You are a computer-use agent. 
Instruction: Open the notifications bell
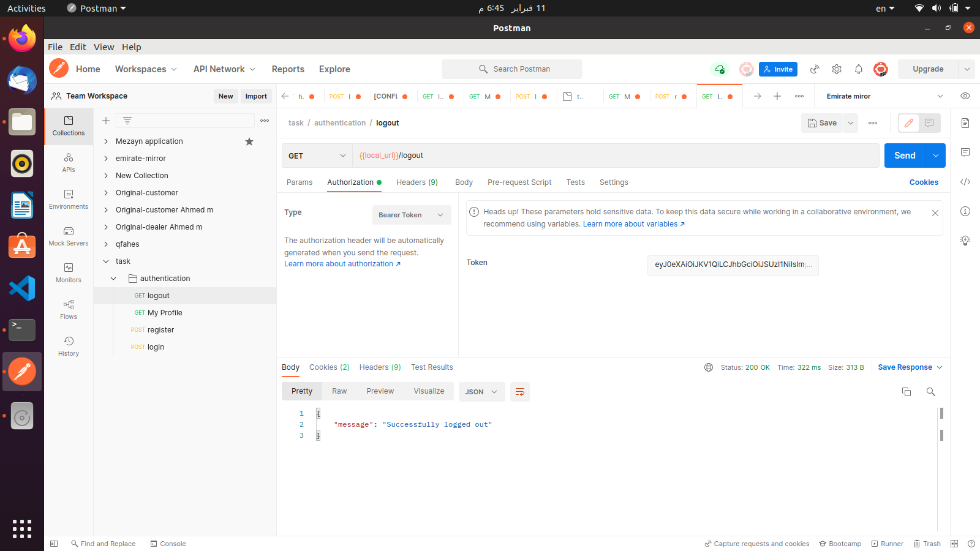[x=859, y=69]
